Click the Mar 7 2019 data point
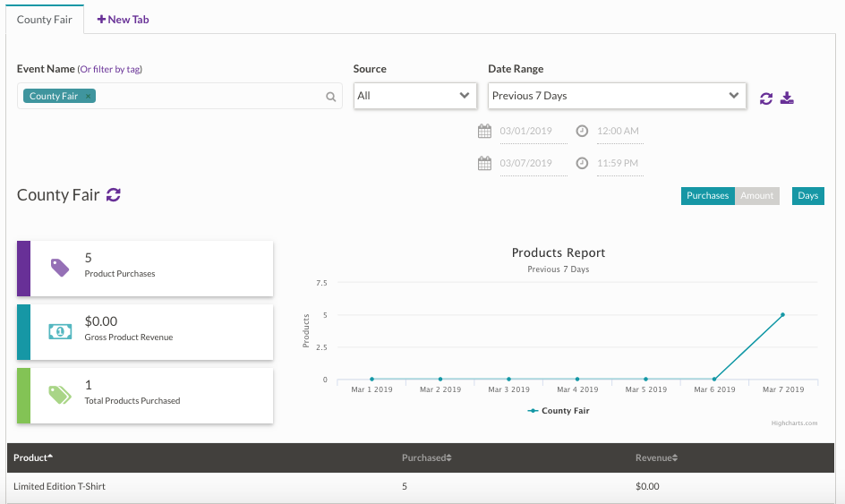845x504 pixels. pyautogui.click(x=781, y=314)
